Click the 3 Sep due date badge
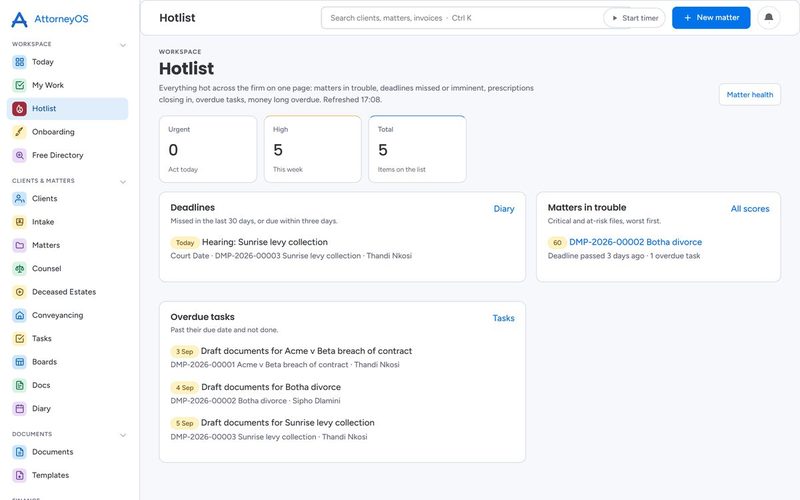Image resolution: width=800 pixels, height=500 pixels. coord(184,352)
